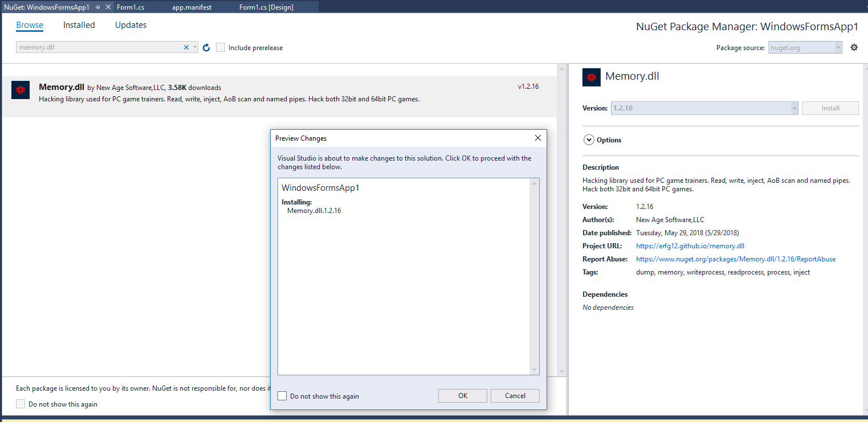Click the Description heading in details pane
868x422 pixels.
click(x=601, y=167)
